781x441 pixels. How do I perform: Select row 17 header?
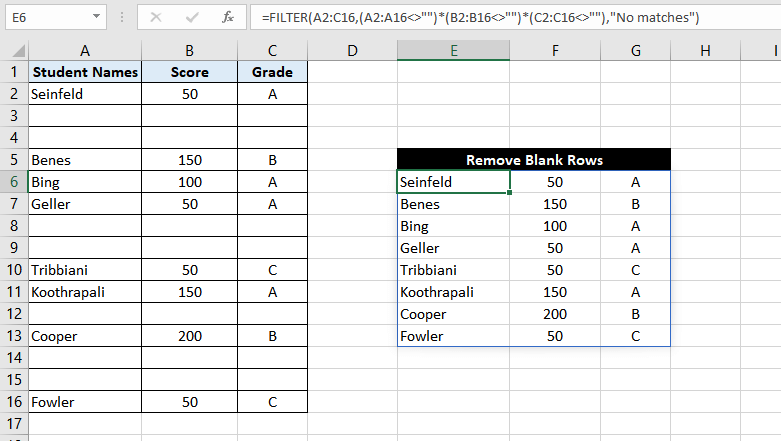pyautogui.click(x=14, y=424)
